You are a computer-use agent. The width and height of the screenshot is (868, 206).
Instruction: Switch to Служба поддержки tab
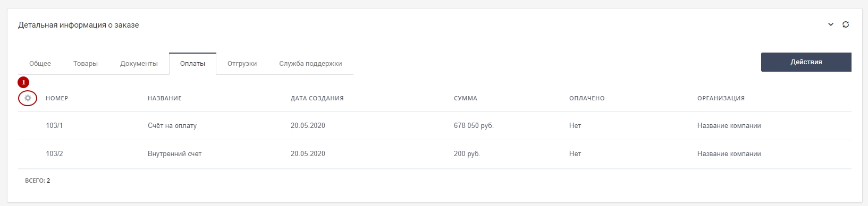pos(310,64)
